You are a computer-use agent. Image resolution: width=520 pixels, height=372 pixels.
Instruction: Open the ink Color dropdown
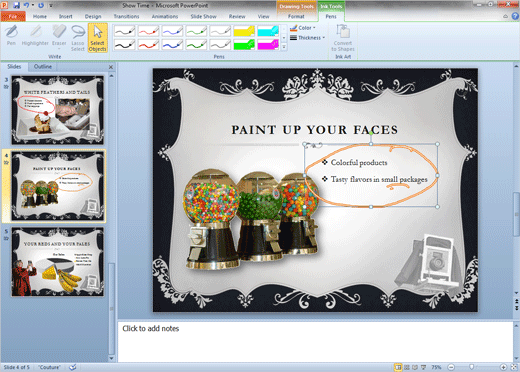(x=302, y=28)
